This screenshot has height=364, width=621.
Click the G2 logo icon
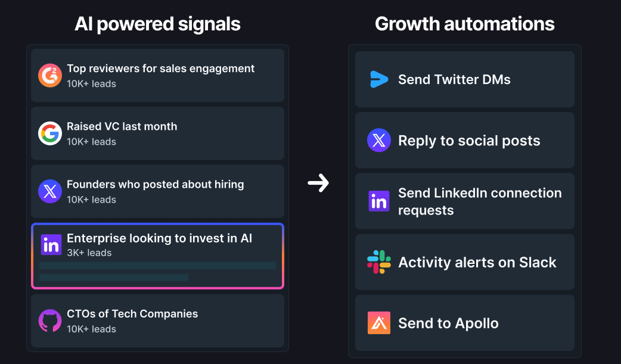click(x=50, y=76)
